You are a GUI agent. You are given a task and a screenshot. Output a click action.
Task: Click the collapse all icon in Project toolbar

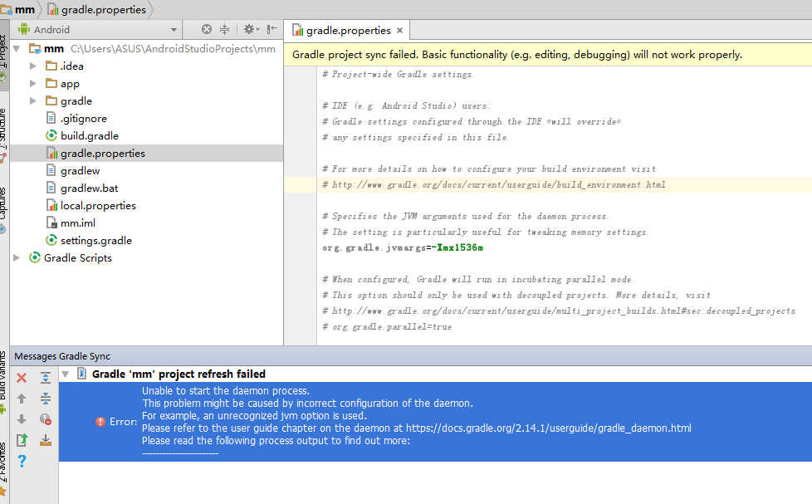click(x=224, y=30)
